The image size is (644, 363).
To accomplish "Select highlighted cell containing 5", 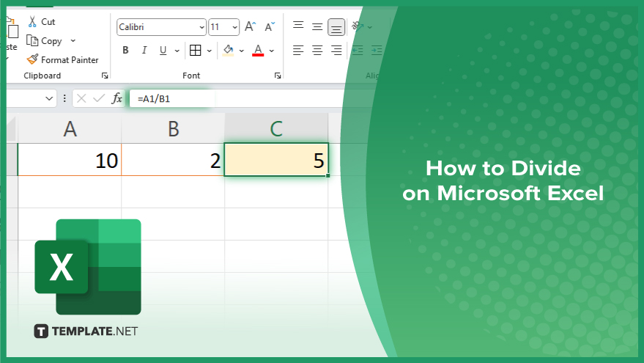I will point(276,160).
